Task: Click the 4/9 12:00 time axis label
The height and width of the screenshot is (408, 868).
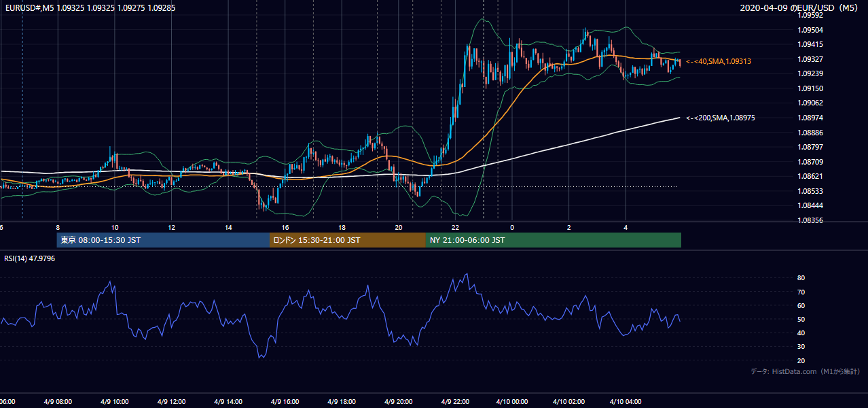Action: pos(171,401)
